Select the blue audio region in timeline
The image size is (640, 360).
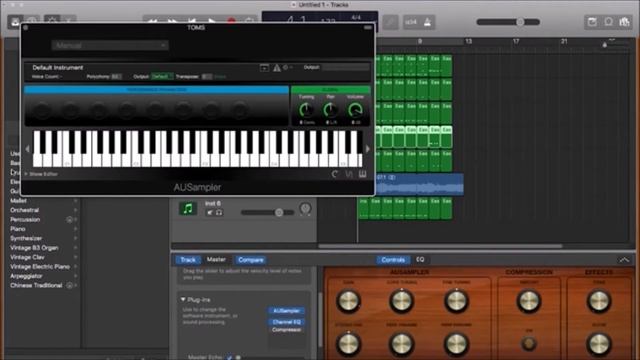pos(418,184)
